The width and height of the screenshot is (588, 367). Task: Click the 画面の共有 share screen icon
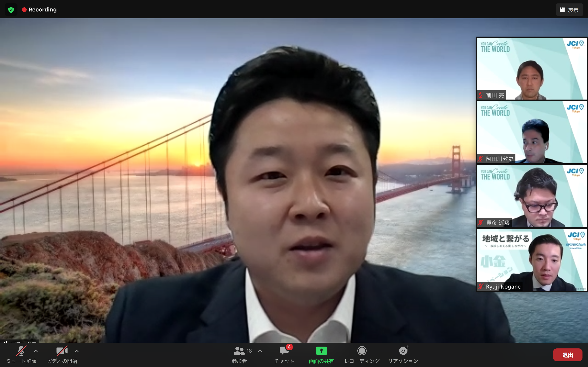point(321,351)
